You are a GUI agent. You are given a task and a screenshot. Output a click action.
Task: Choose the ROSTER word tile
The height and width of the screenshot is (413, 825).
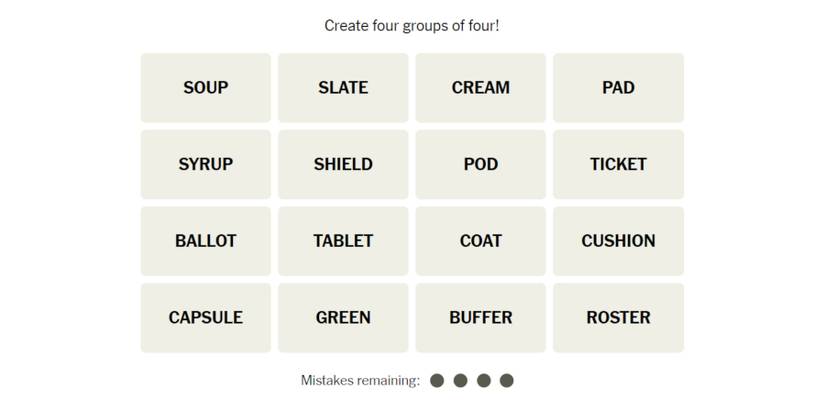pyautogui.click(x=618, y=318)
